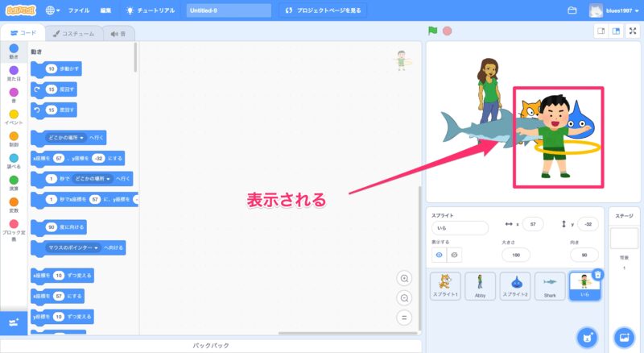The height and width of the screenshot is (353, 644).
Task: Reset workspace zoom with the equals icon
Action: tap(404, 317)
